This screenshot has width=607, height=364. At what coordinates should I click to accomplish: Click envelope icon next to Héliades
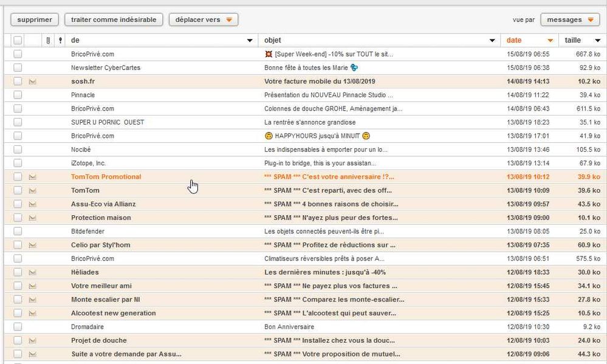click(33, 272)
